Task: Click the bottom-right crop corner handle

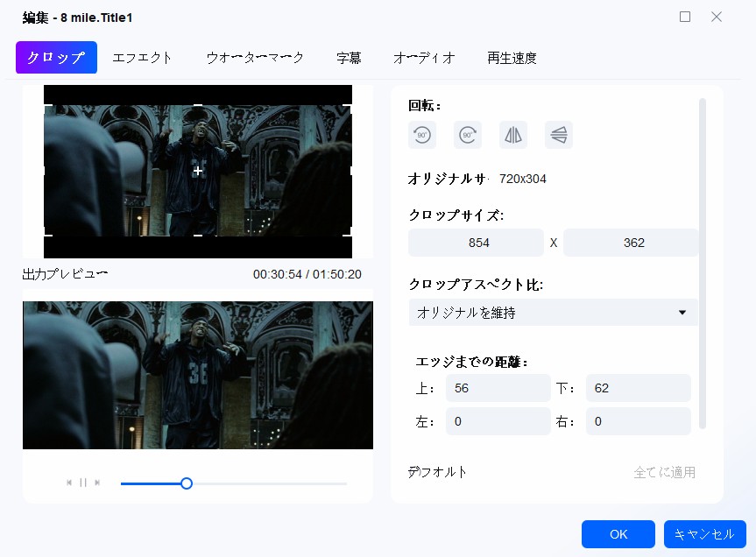Action: [x=348, y=234]
